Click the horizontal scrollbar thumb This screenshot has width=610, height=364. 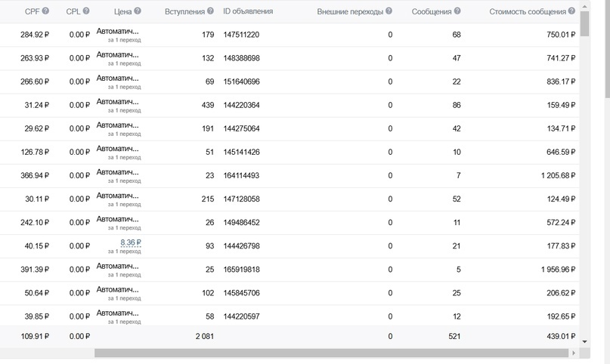click(331, 353)
